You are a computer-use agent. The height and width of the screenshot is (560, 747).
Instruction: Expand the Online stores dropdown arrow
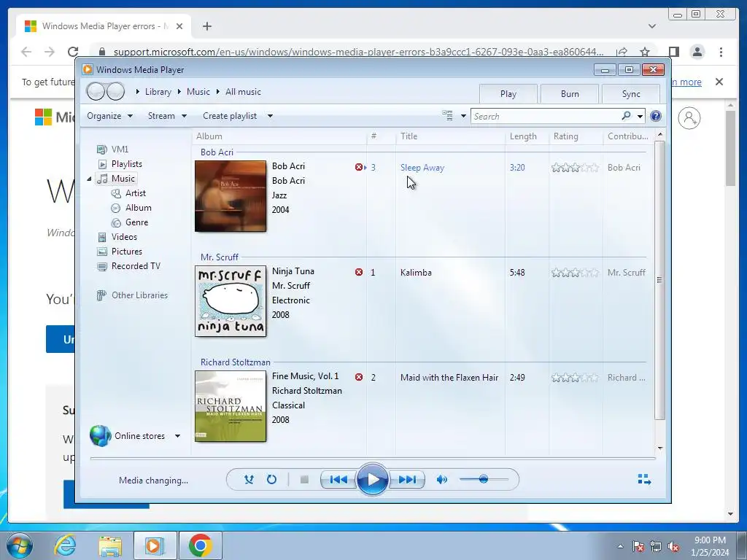pyautogui.click(x=177, y=436)
